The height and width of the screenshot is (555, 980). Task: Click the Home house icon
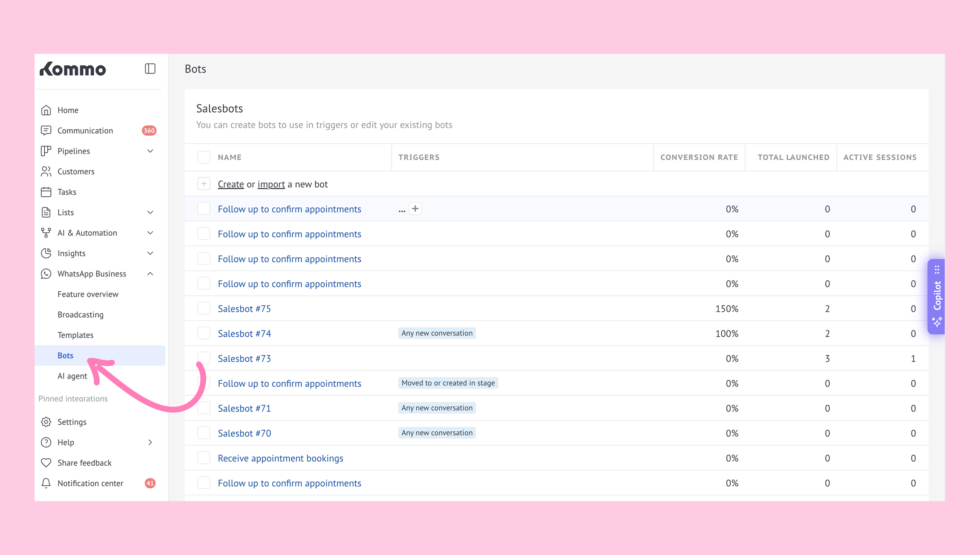tap(46, 110)
